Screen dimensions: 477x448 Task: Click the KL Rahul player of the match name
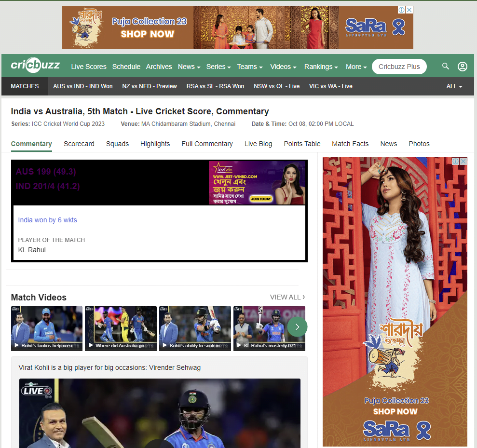[x=32, y=250]
